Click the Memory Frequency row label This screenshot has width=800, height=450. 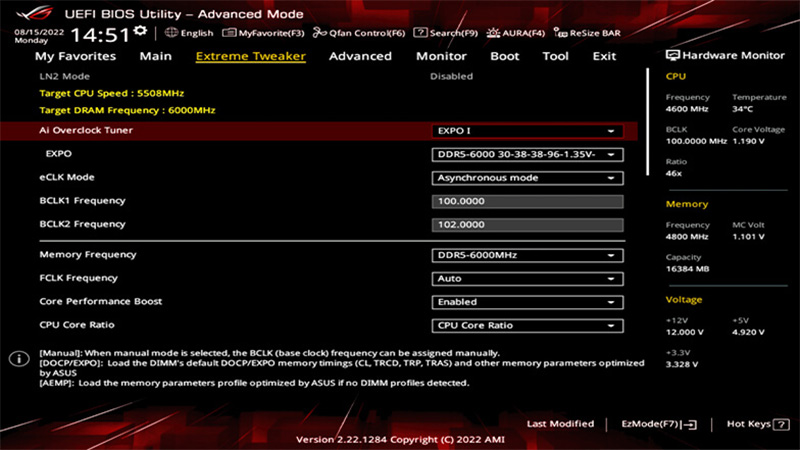click(88, 255)
